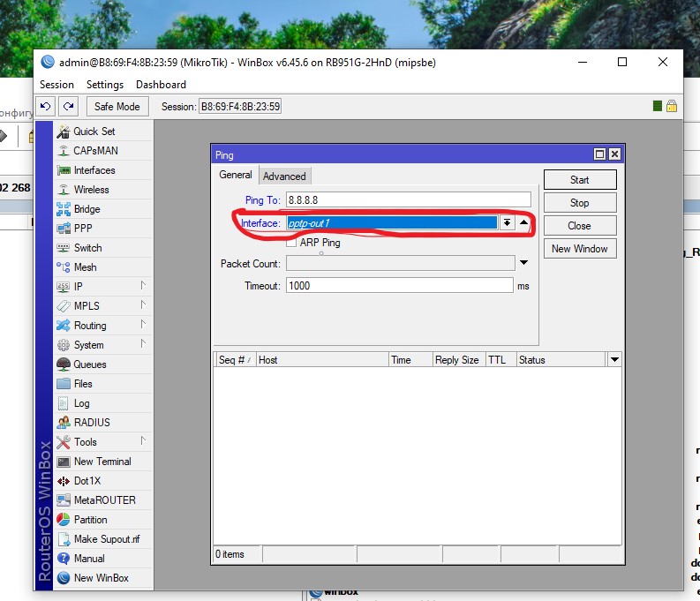Open the MetaROUTER section
The image size is (700, 601).
pos(103,500)
